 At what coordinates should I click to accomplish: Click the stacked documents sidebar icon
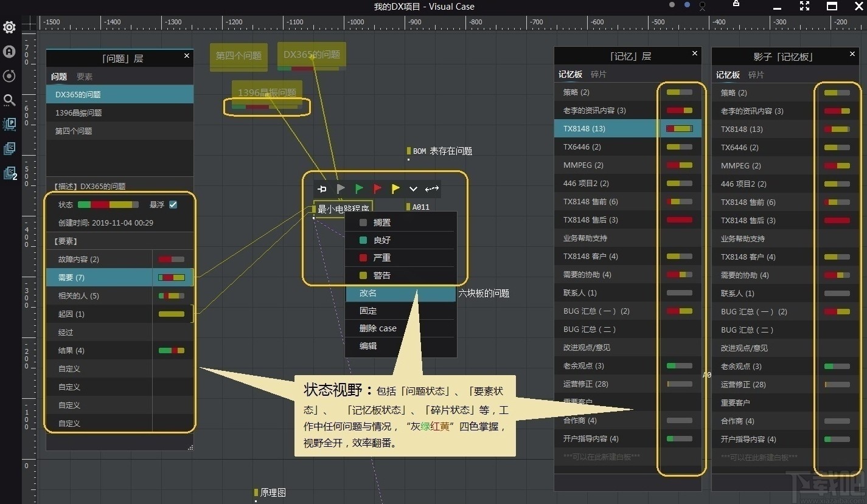point(9,148)
